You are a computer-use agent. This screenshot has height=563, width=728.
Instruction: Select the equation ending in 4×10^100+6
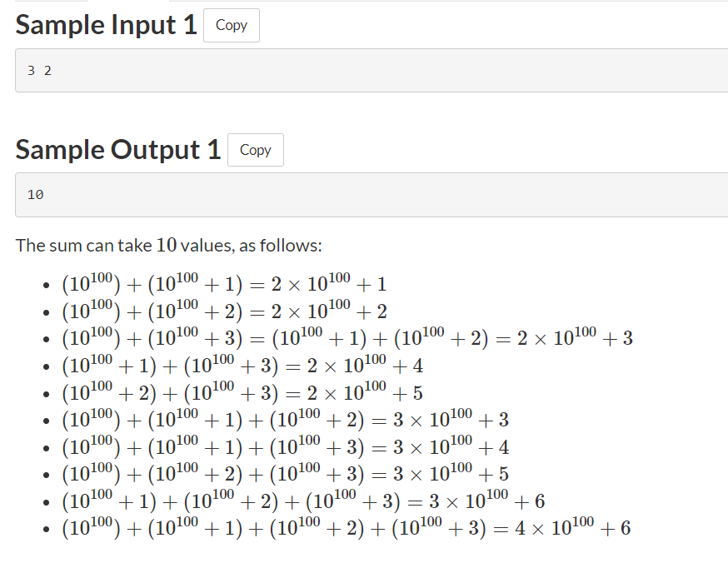[347, 527]
